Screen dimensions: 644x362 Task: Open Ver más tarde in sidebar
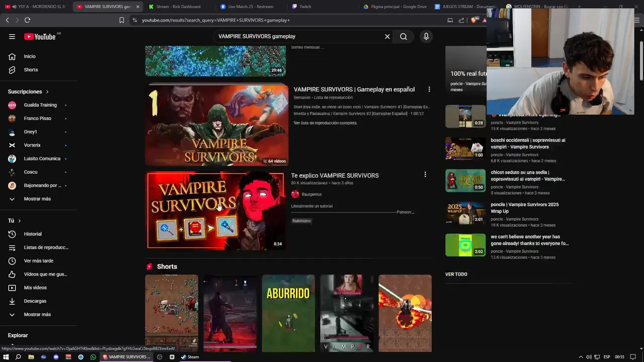point(39,261)
